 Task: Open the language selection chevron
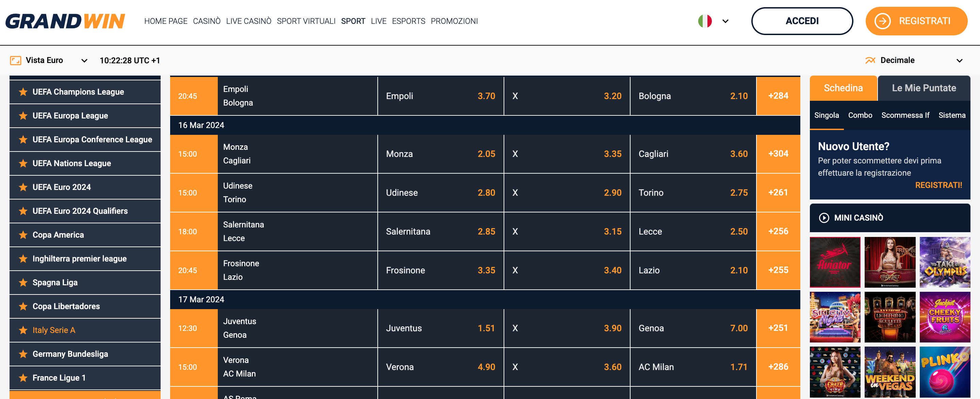[725, 21]
